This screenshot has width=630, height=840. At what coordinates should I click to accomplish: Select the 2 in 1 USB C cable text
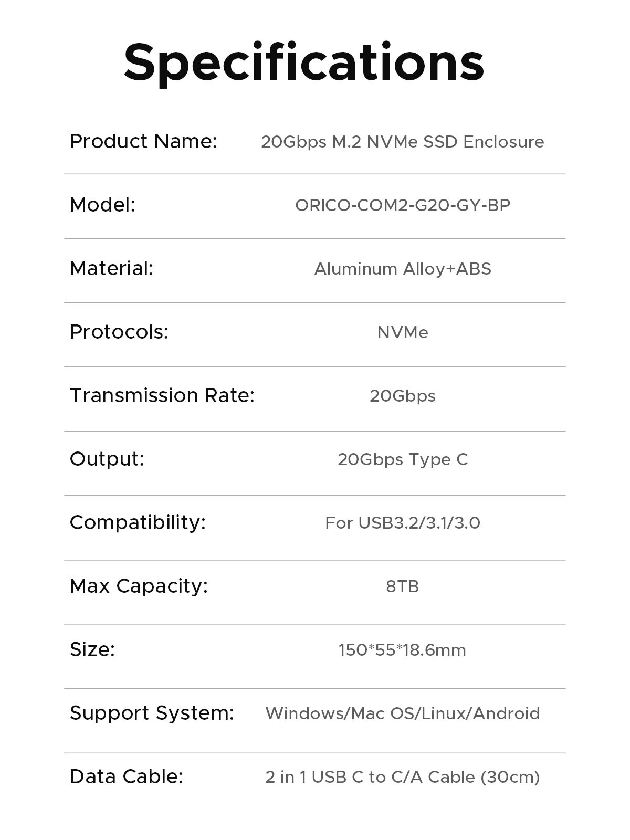402,777
